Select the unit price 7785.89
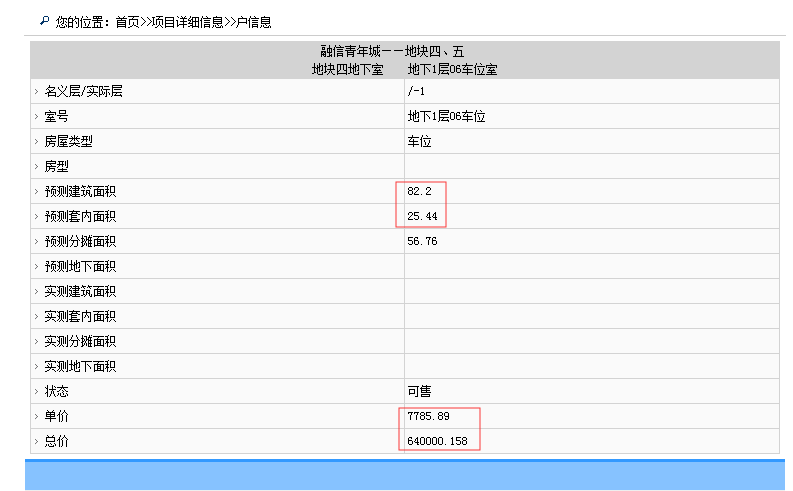The width and height of the screenshot is (793, 491). coord(428,416)
